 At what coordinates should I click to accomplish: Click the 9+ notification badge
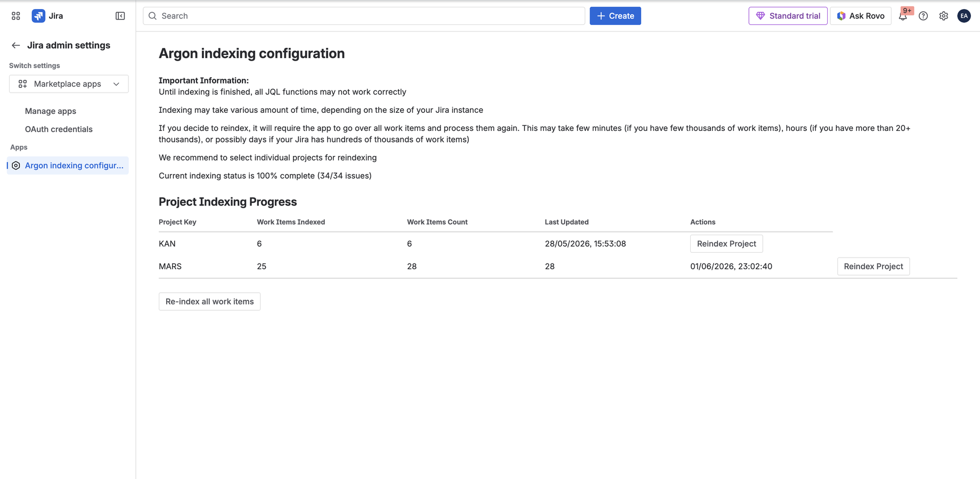click(x=907, y=11)
